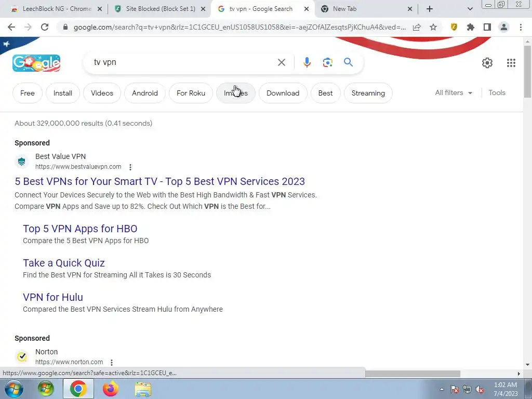Open Windows Explorer from taskbar
The width and height of the screenshot is (532, 399).
pyautogui.click(x=143, y=389)
